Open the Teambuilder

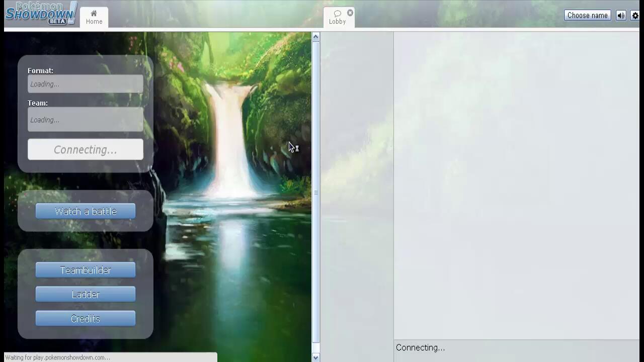[x=86, y=270]
